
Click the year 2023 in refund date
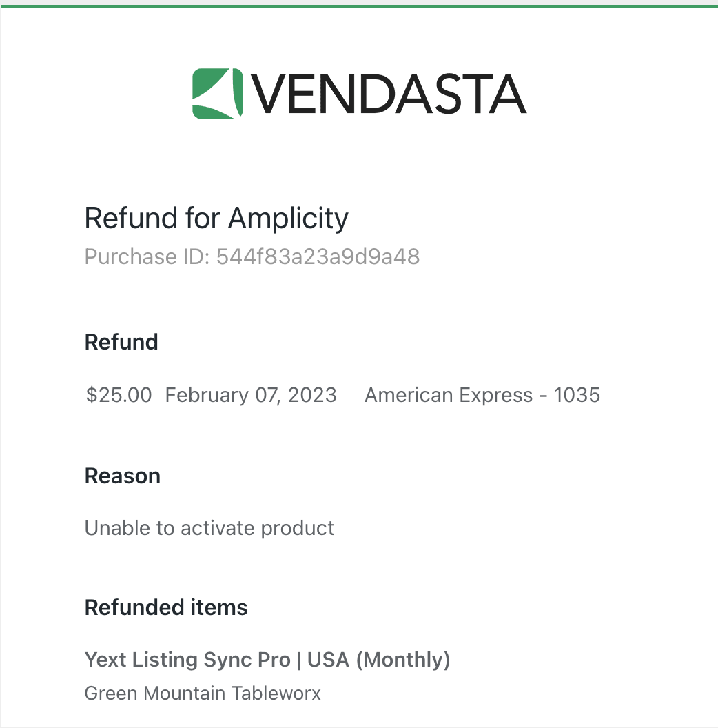coord(312,395)
